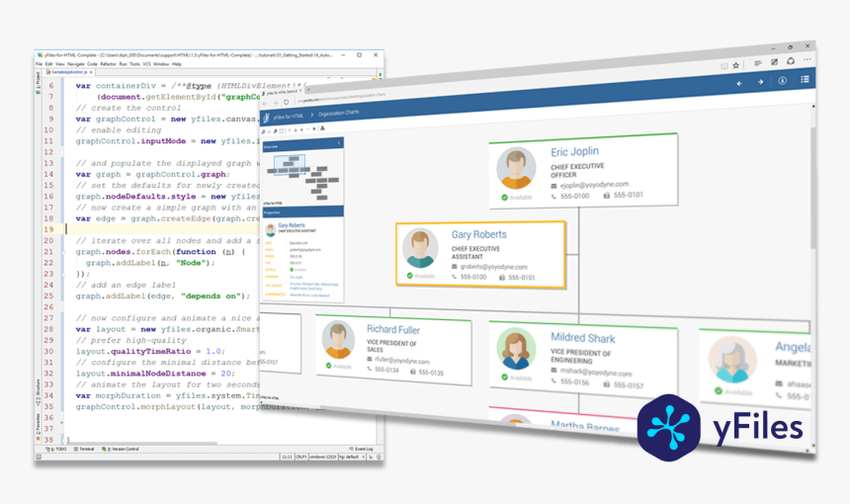Open the TODO tool window
Viewport: 850px width, 504px height.
pyautogui.click(x=56, y=450)
